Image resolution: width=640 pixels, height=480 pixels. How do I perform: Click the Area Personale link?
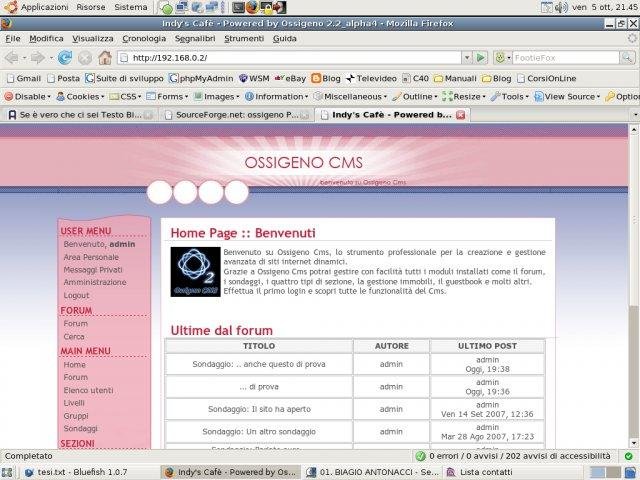[x=91, y=257]
